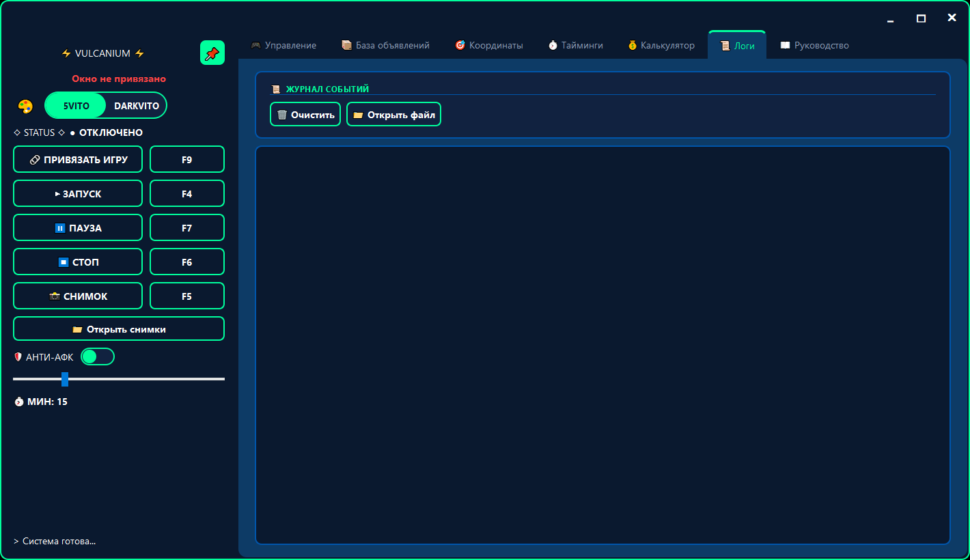The width and height of the screenshot is (970, 560).
Task: Open the color palette theme icon
Action: click(x=25, y=107)
